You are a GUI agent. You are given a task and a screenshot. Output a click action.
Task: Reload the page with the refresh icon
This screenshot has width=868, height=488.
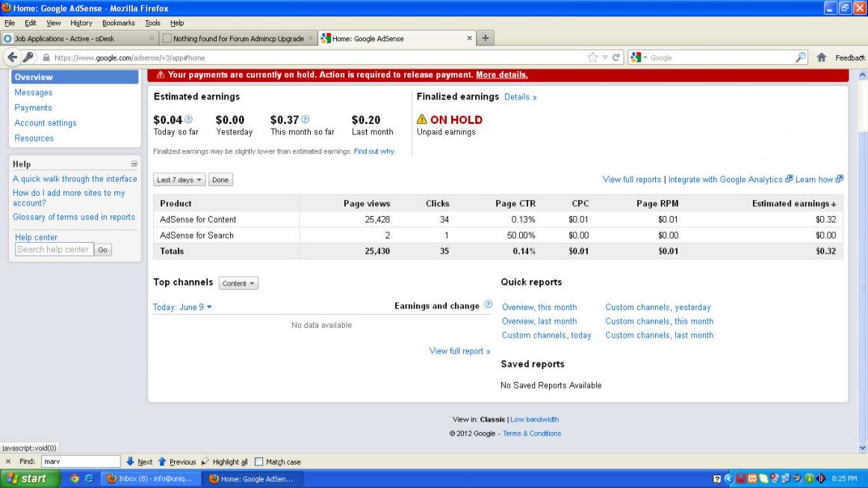point(616,58)
